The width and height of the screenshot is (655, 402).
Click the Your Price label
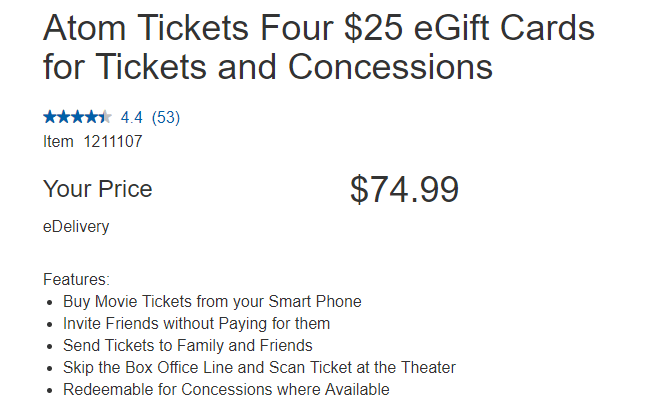[x=98, y=189]
